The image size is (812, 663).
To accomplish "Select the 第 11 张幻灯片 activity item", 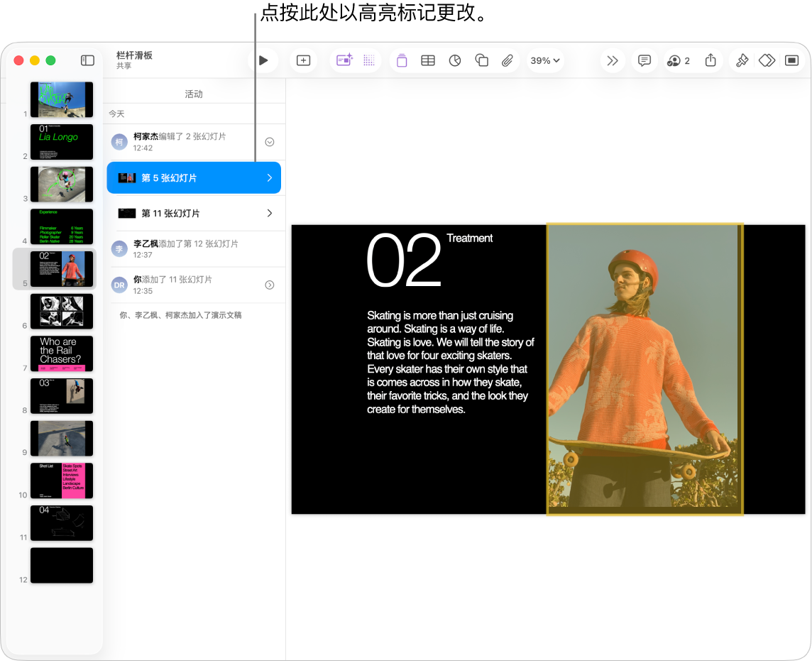I will 194,213.
